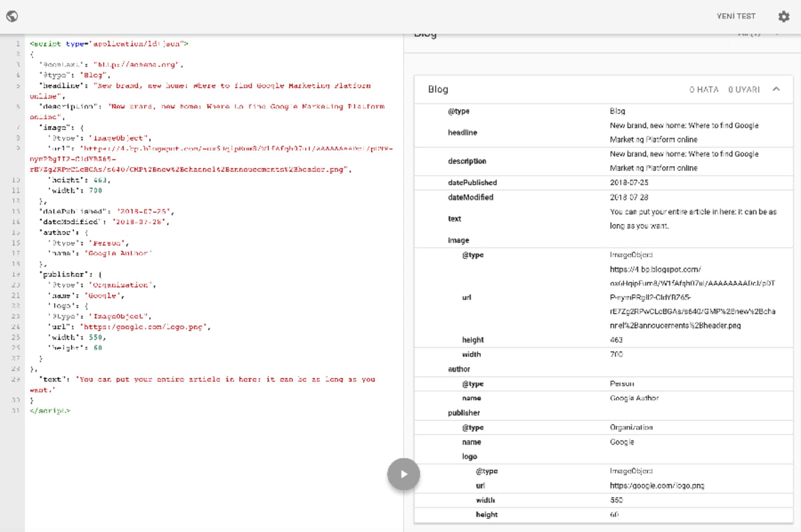Click the logo width value 550

pos(616,500)
